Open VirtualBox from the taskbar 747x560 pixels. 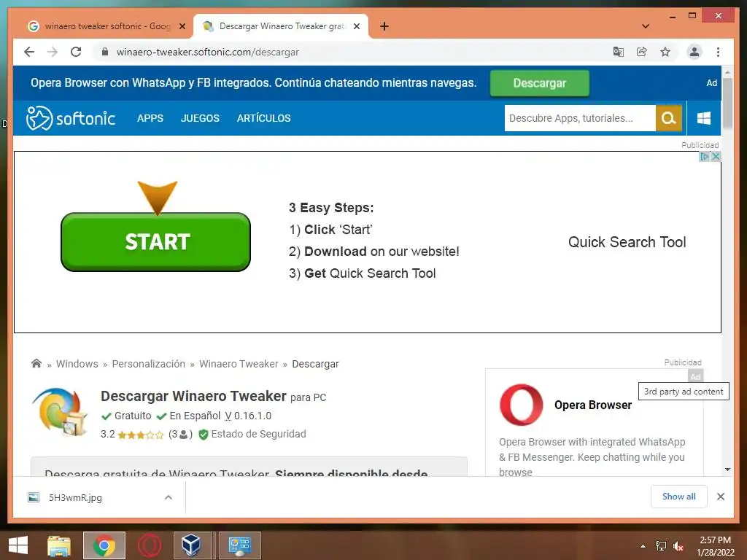[x=191, y=545]
